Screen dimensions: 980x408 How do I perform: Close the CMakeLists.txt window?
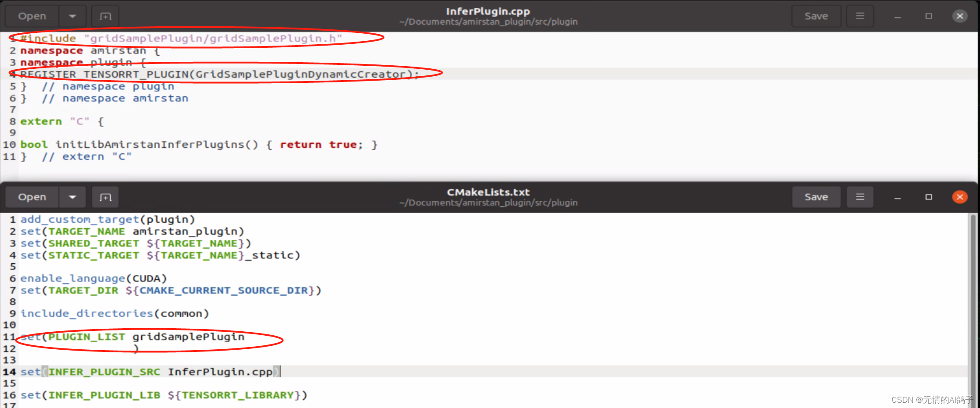pyautogui.click(x=960, y=197)
